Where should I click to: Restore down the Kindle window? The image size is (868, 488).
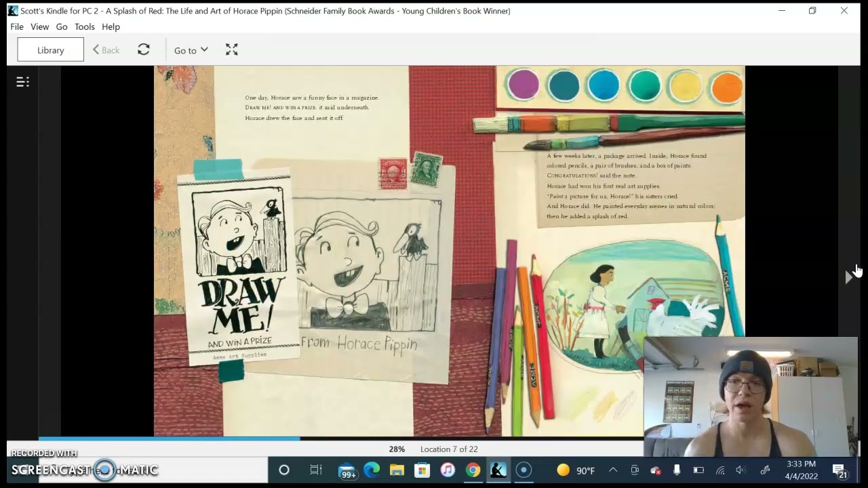[812, 11]
